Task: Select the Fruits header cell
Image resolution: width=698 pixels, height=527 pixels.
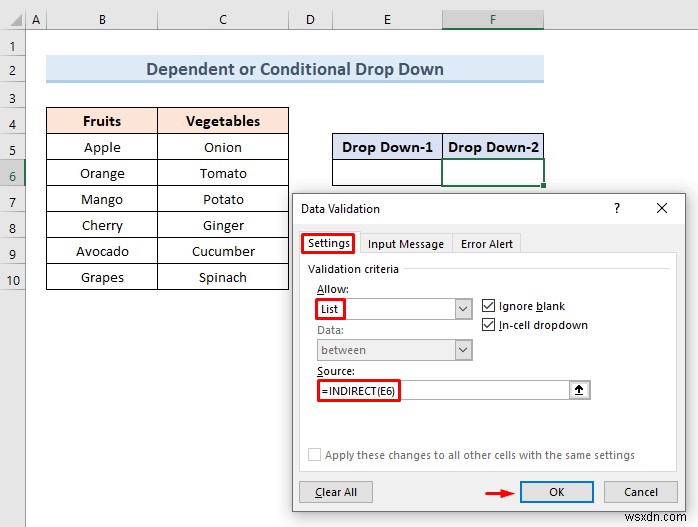Action: tap(102, 121)
